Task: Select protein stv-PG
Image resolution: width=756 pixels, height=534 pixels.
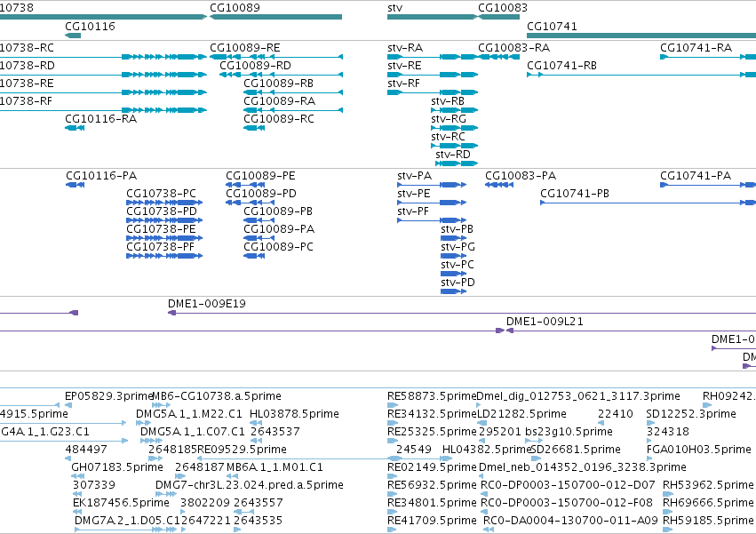Action: click(454, 256)
